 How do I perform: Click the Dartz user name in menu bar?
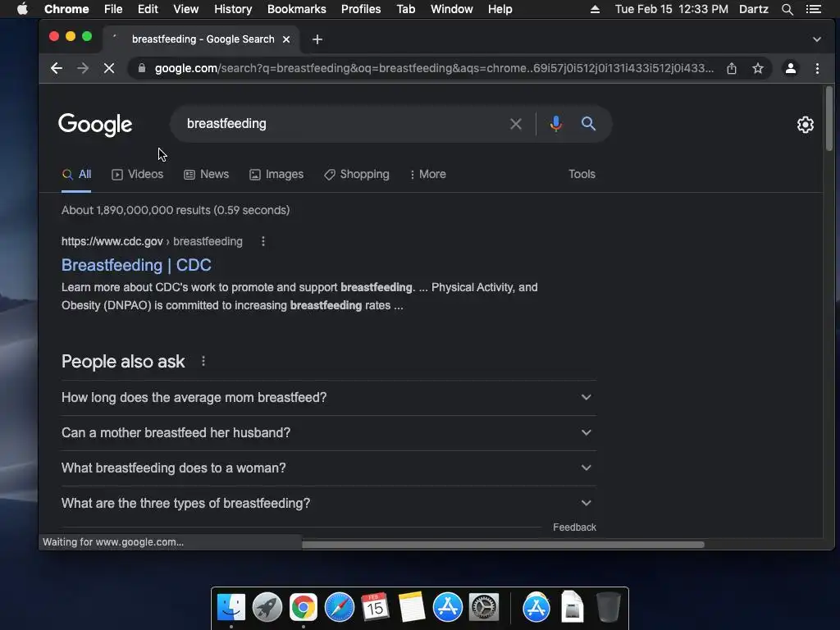(754, 9)
